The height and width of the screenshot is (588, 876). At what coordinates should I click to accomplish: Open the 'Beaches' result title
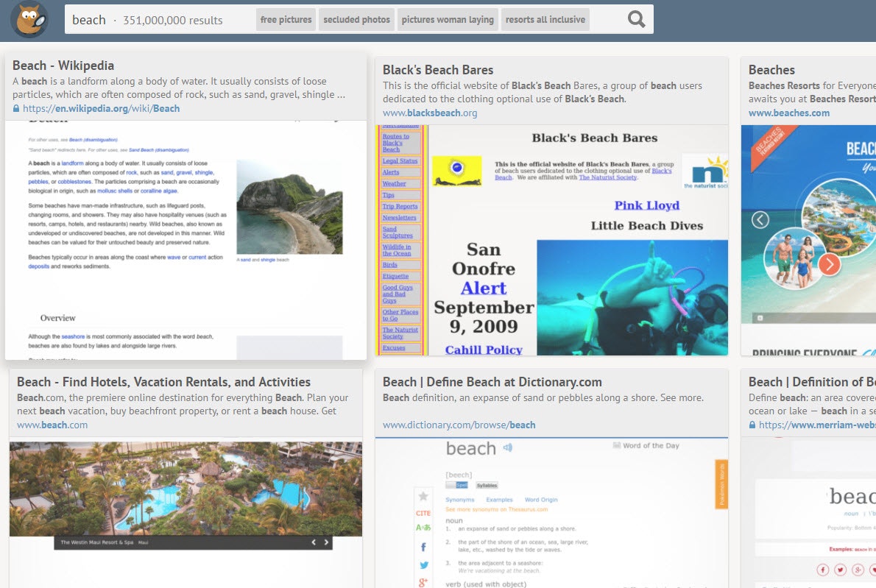point(771,70)
